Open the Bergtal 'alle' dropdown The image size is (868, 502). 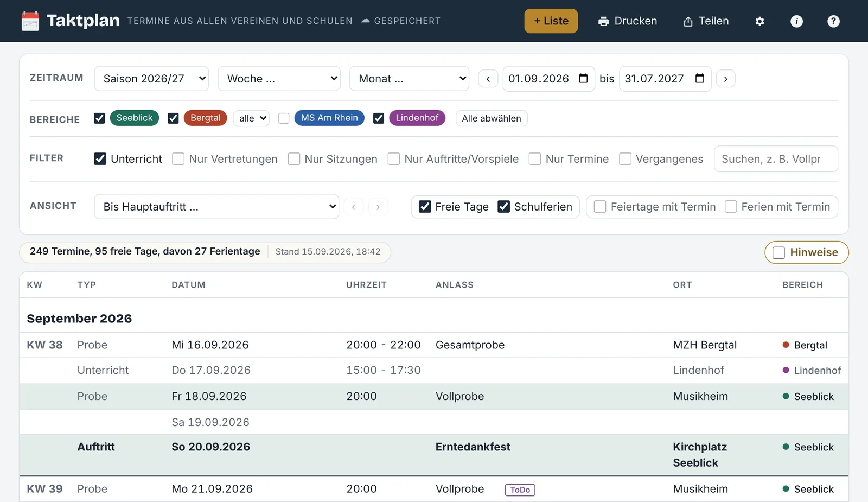point(251,118)
